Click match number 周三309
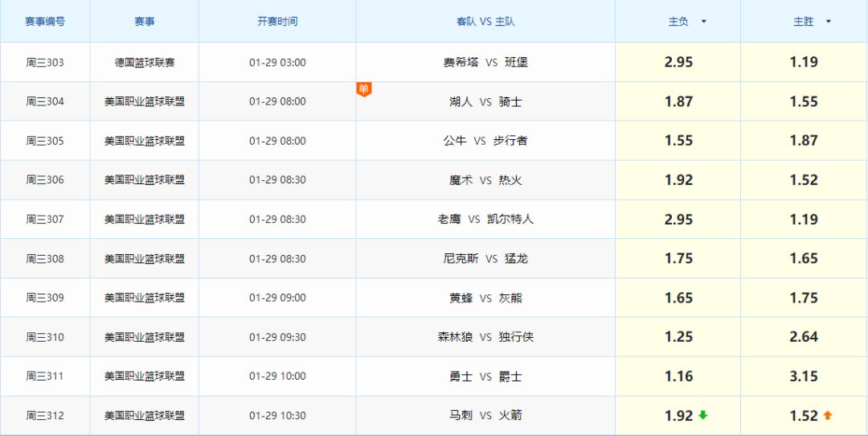Screen dimensions: 868x436 [45, 298]
